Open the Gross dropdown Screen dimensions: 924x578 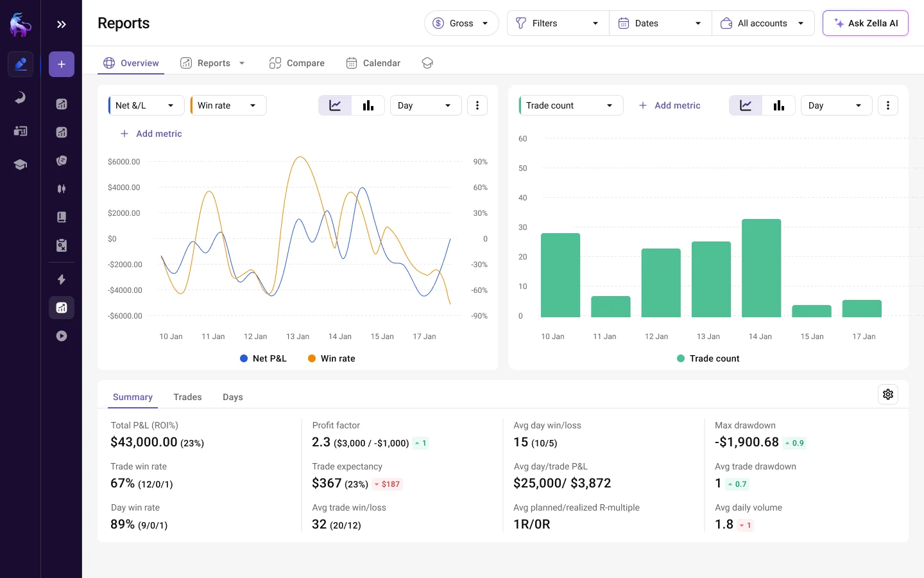click(x=461, y=23)
